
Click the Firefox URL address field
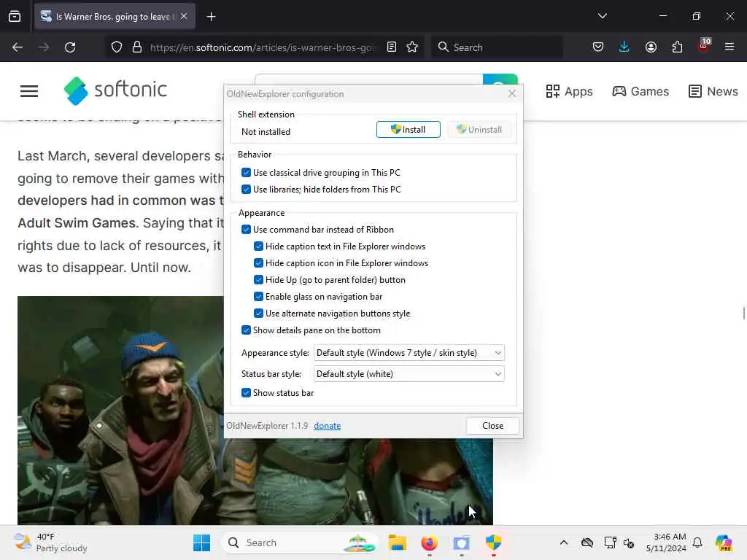coord(264,47)
